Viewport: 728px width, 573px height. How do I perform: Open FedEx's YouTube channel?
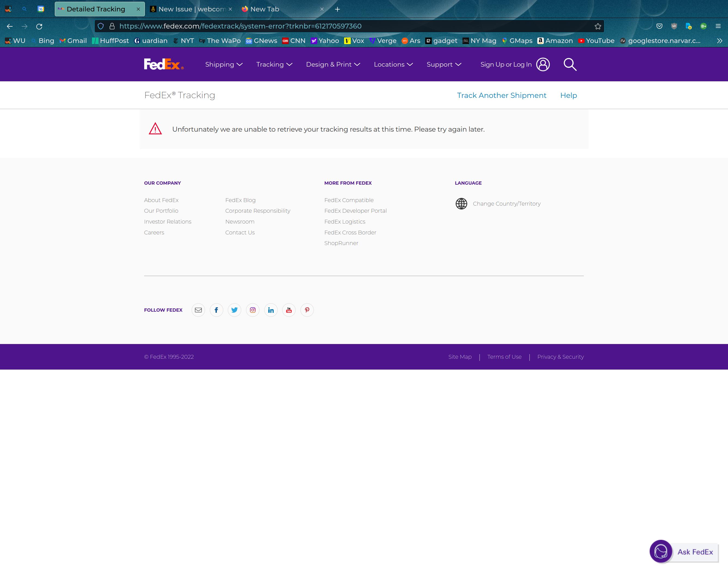pyautogui.click(x=289, y=310)
